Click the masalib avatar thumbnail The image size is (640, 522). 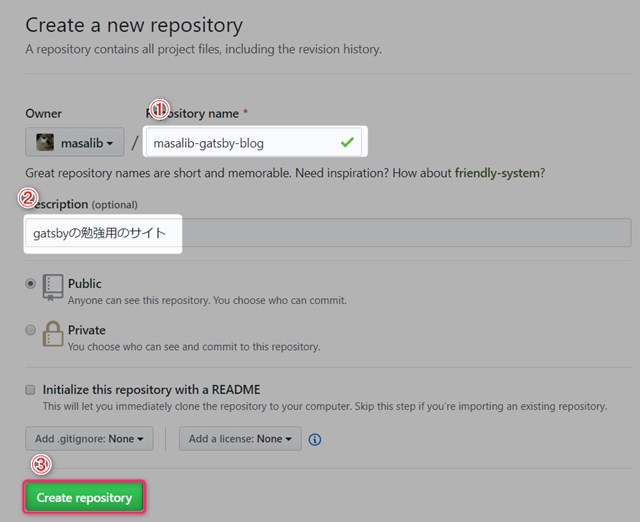[x=45, y=142]
